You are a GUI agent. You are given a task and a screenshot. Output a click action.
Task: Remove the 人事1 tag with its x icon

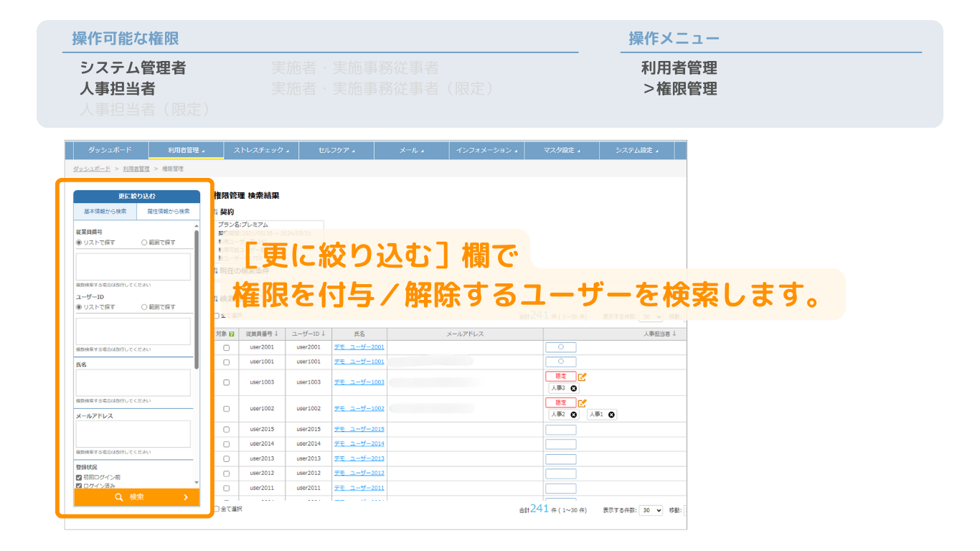pos(611,415)
